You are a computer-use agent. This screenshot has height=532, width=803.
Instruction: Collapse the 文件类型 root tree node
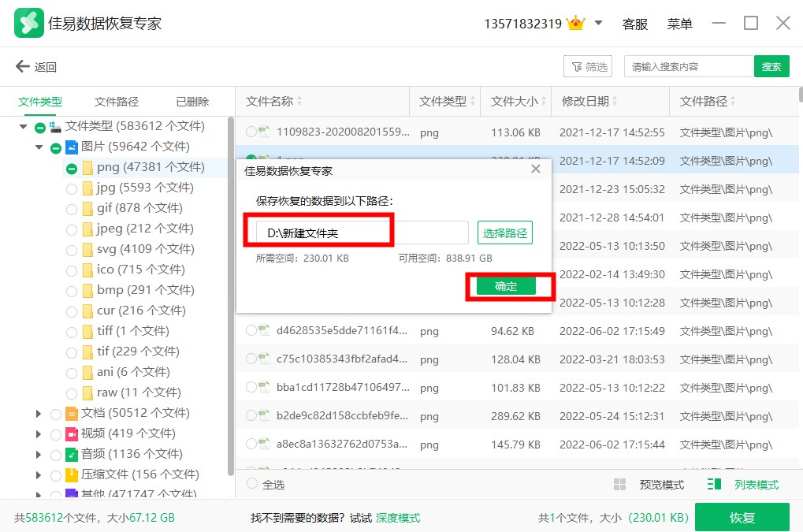[x=23, y=126]
